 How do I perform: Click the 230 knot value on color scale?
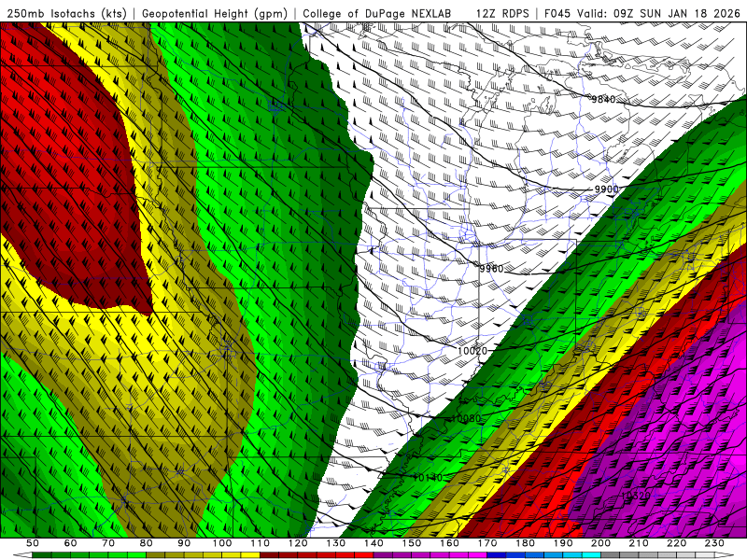coord(714,543)
